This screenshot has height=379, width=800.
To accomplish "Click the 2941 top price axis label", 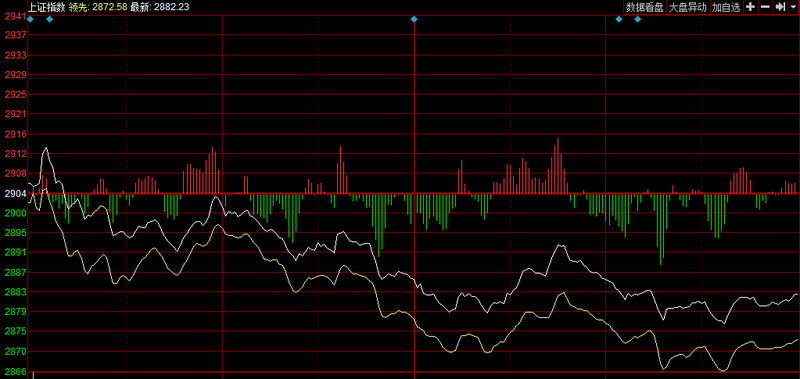I will (x=14, y=16).
